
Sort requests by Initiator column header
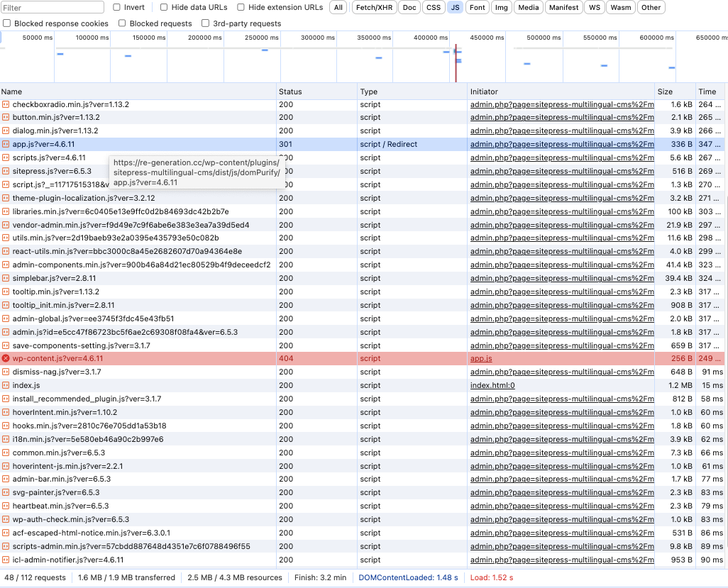tap(561, 91)
